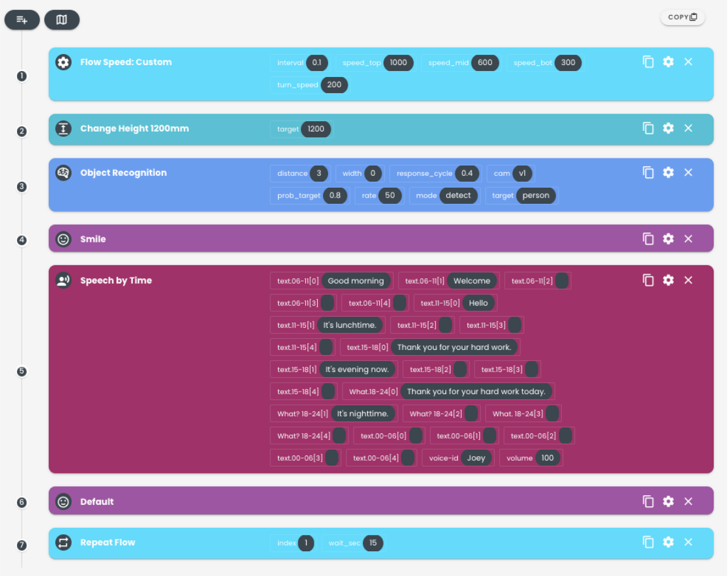
Task: Click the add-step list icon button
Action: coord(22,20)
